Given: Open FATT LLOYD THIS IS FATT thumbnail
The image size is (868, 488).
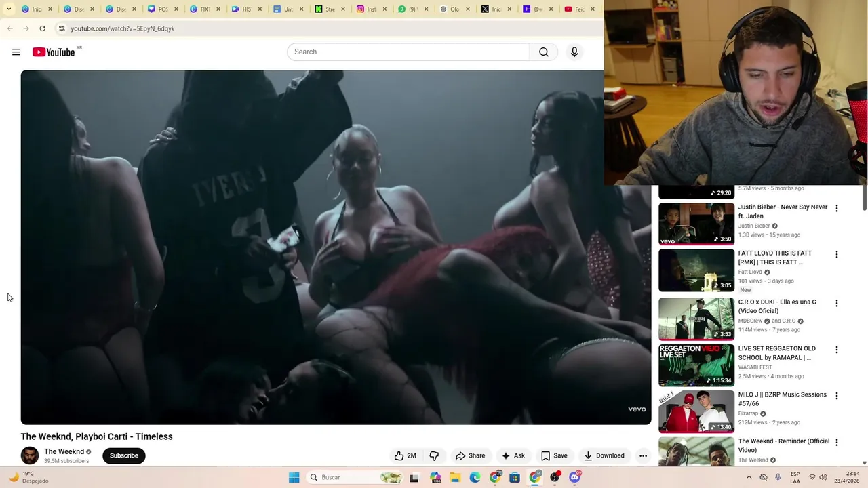Looking at the screenshot, I should 696,270.
